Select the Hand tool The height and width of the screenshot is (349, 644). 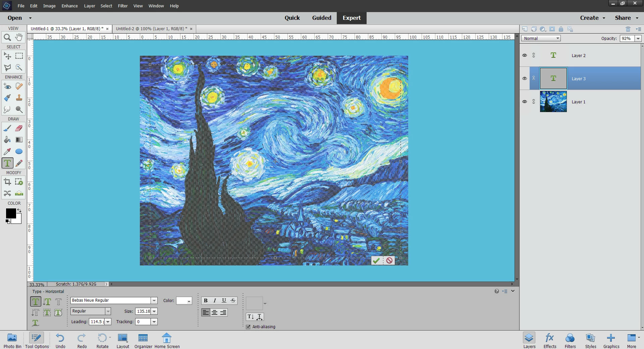[19, 37]
